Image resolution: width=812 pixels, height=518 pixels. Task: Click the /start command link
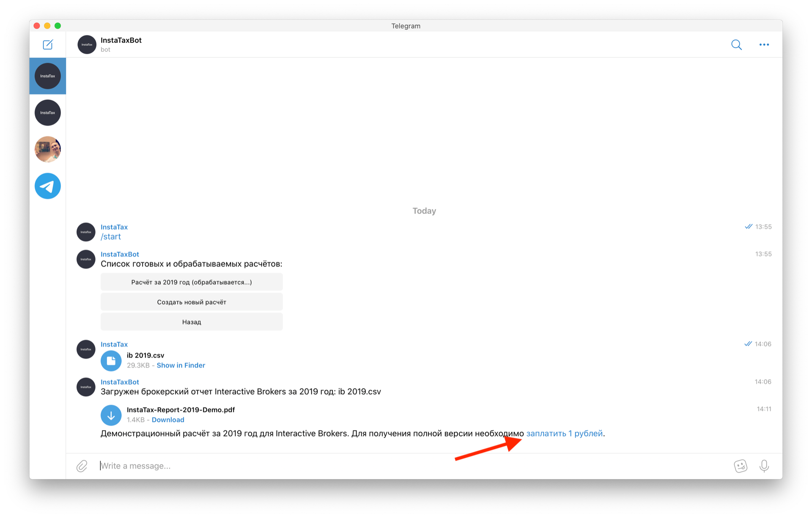[111, 237]
